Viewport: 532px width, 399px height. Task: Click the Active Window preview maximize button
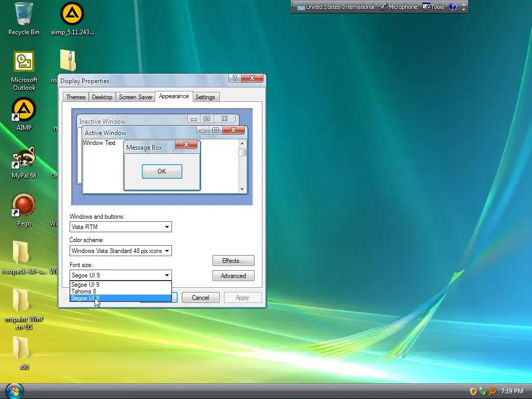click(x=216, y=130)
